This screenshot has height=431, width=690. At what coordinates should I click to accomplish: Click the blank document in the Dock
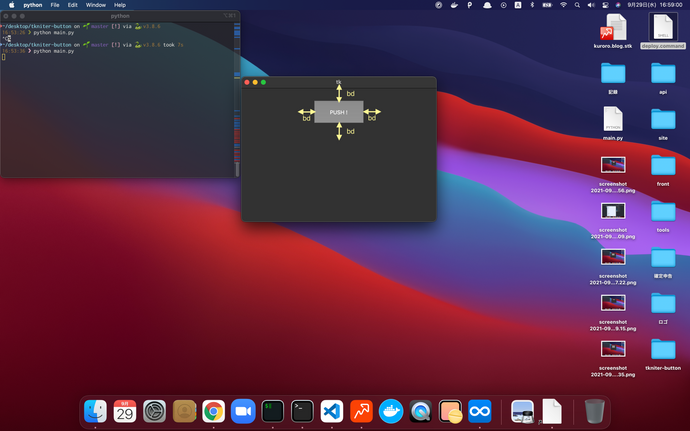(x=552, y=411)
